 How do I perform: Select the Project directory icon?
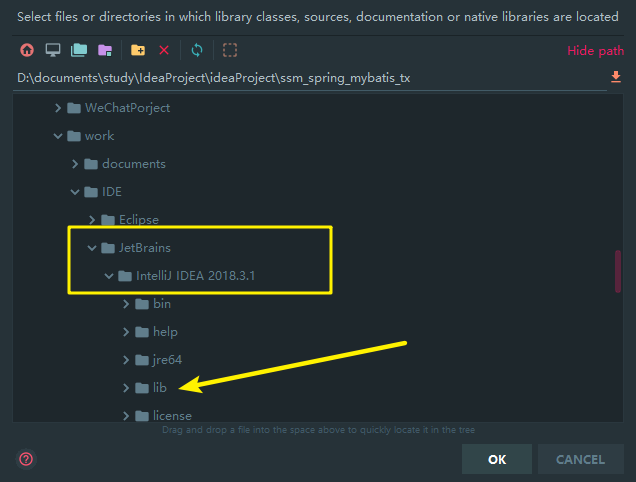pos(79,50)
